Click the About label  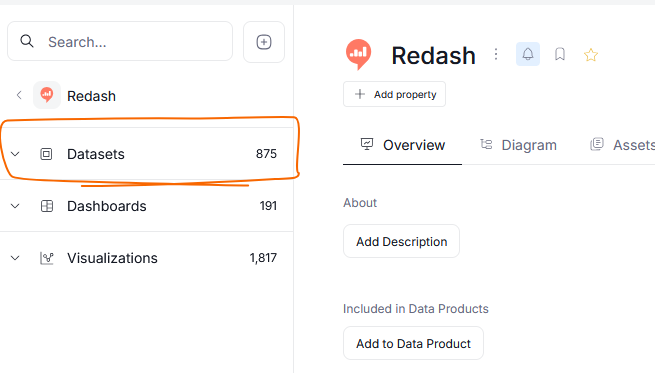[360, 203]
